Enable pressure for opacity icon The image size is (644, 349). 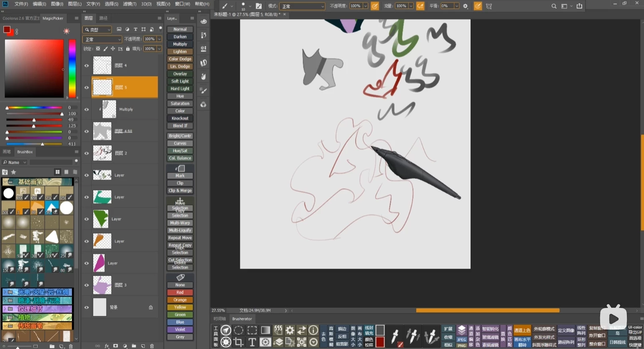[375, 6]
